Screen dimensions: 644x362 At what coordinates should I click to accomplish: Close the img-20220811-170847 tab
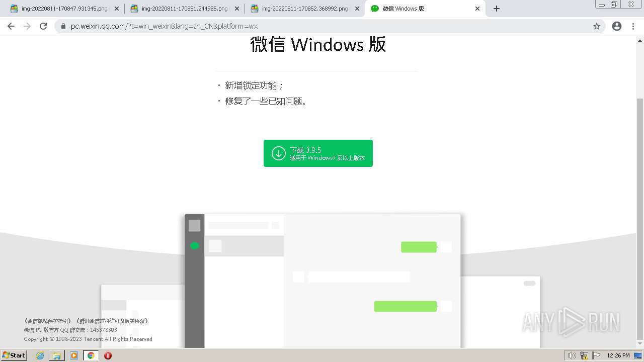(x=117, y=9)
